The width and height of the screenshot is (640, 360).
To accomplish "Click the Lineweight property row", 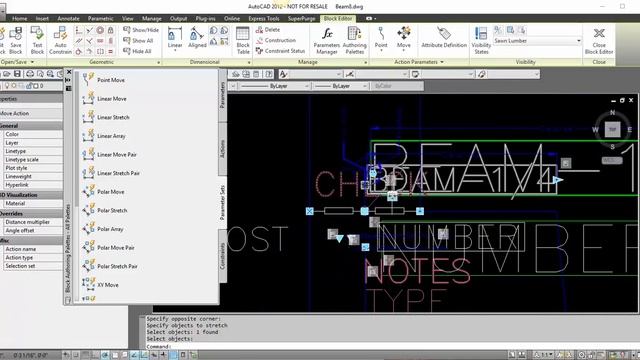I will pyautogui.click(x=32, y=177).
